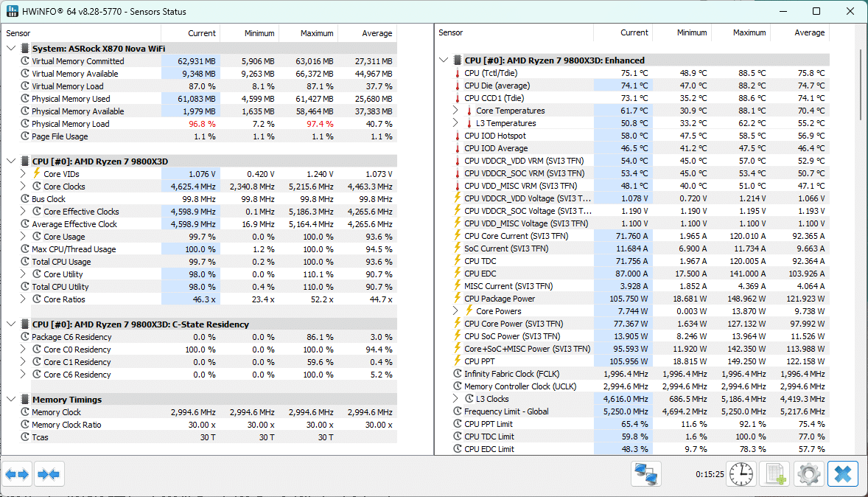Expand the Core Temperatures row
868x497 pixels.
[x=455, y=111]
